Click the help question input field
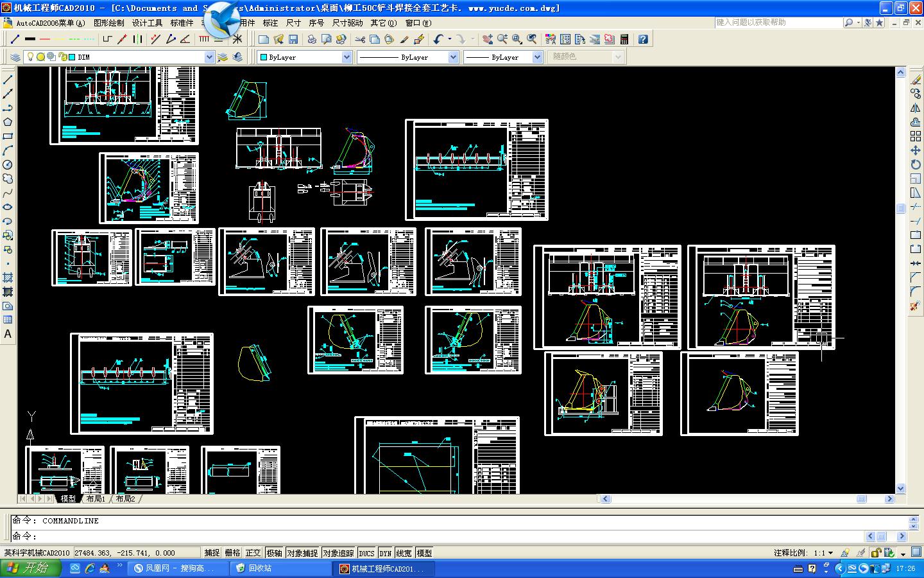The height and width of the screenshot is (578, 924). 779,22
